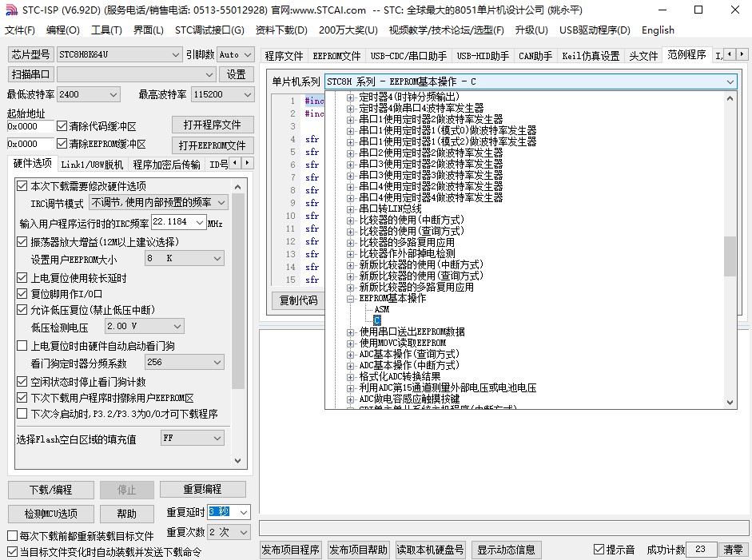The height and width of the screenshot is (560, 752).
Task: Grab the example tree scrollbar thumb
Action: (730, 256)
